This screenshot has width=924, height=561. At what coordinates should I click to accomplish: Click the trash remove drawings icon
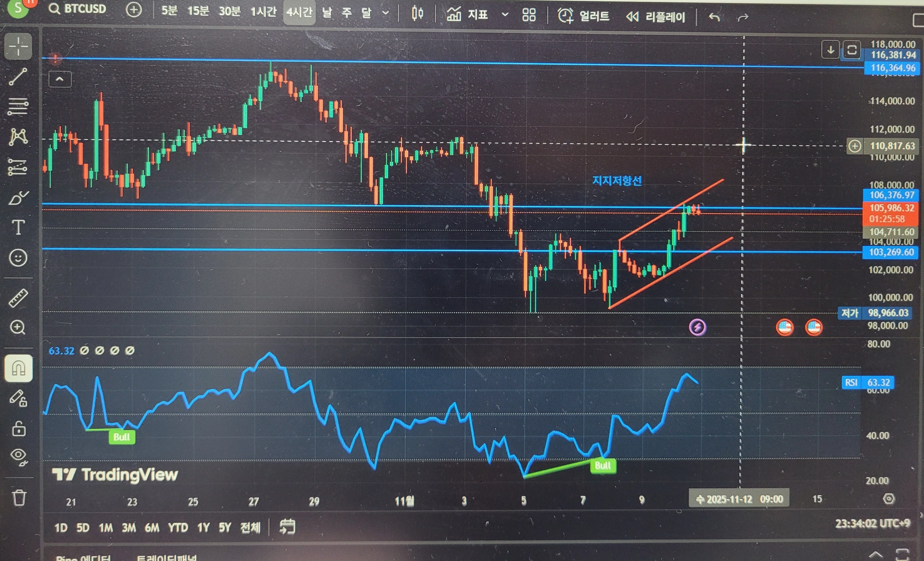(19, 497)
